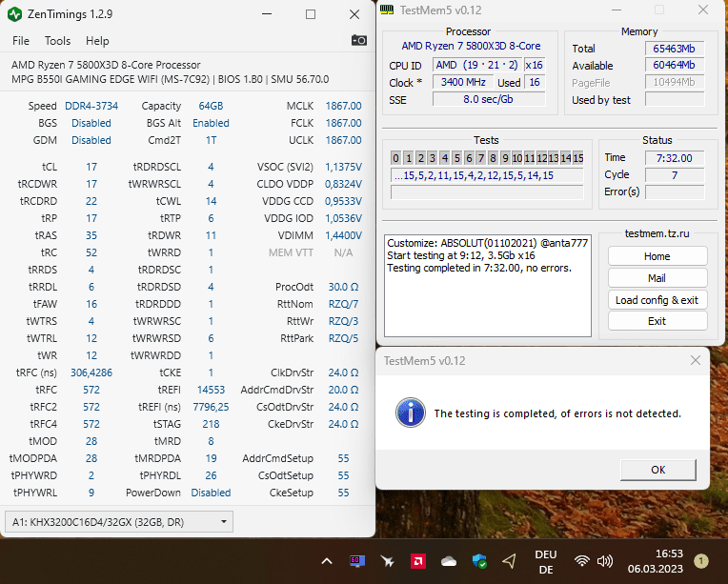Image resolution: width=728 pixels, height=584 pixels.
Task: Click GDM Disabled value
Action: [x=91, y=140]
